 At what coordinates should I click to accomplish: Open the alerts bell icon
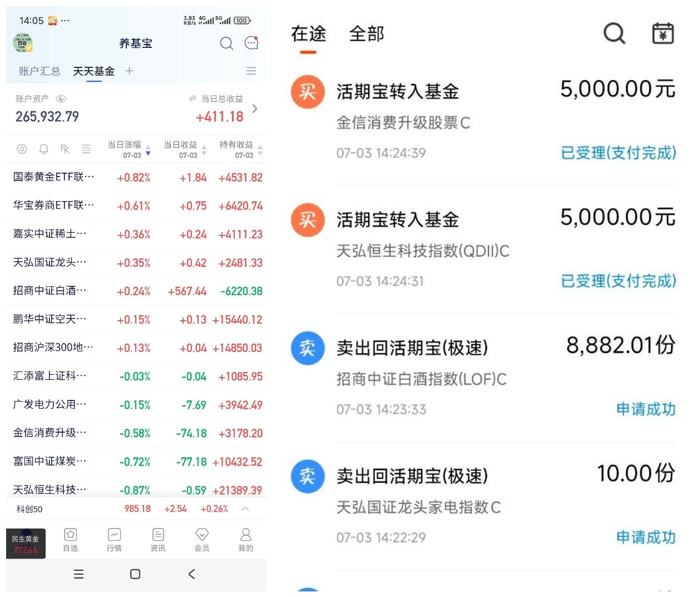(44, 149)
